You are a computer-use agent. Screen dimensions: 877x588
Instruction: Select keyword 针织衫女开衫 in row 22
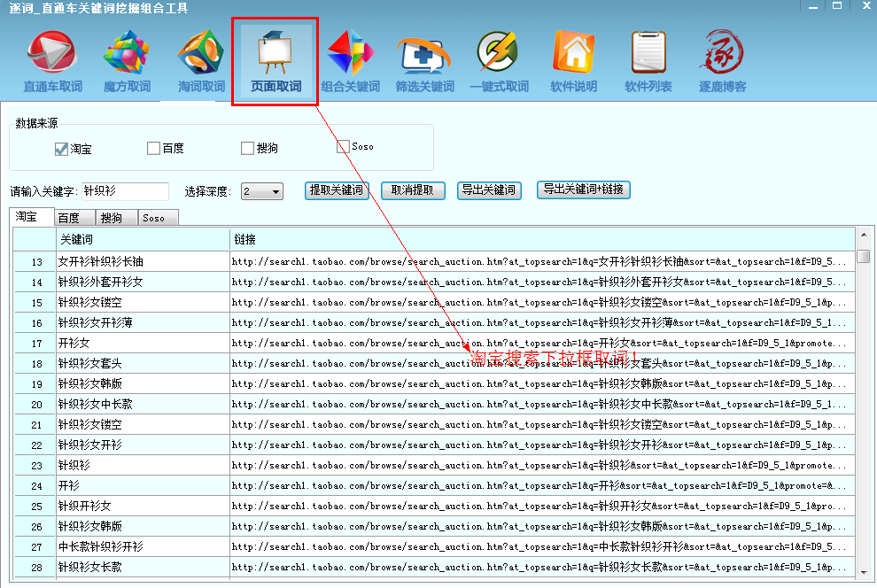pos(144,445)
